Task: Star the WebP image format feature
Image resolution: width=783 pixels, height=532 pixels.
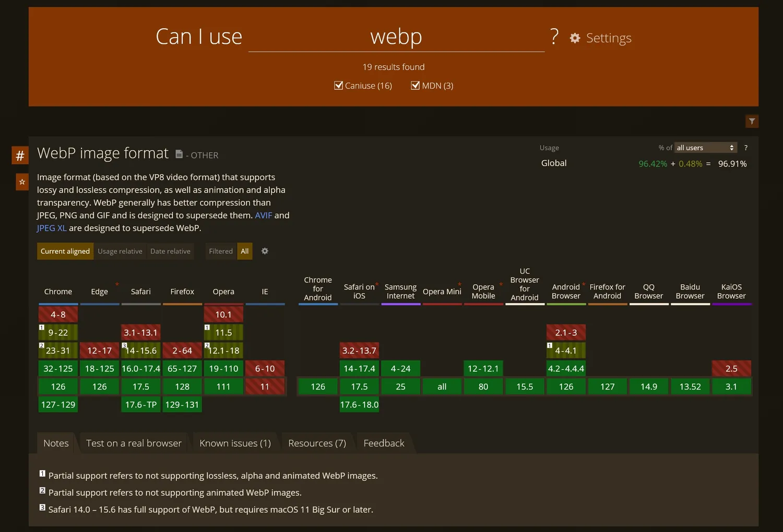Action: click(22, 182)
